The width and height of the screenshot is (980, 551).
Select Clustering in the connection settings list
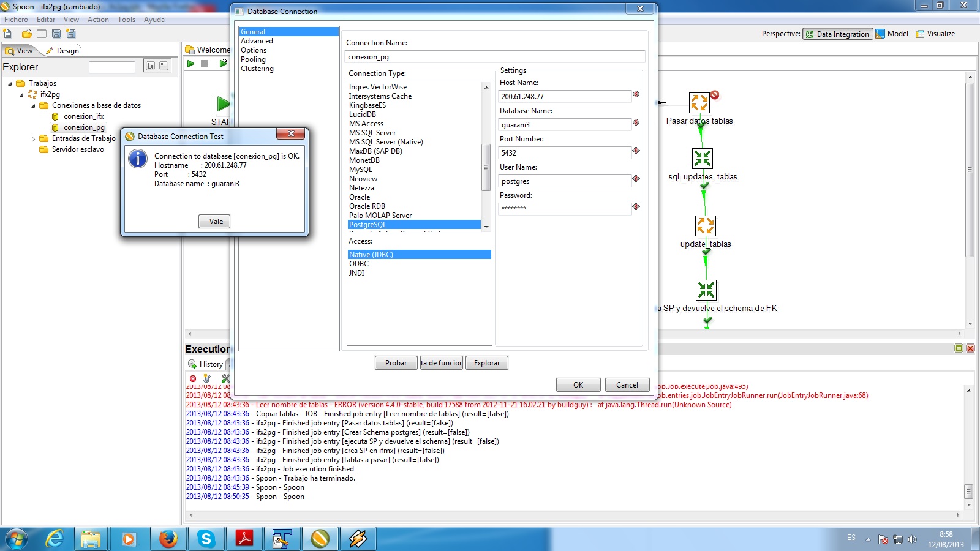point(257,69)
